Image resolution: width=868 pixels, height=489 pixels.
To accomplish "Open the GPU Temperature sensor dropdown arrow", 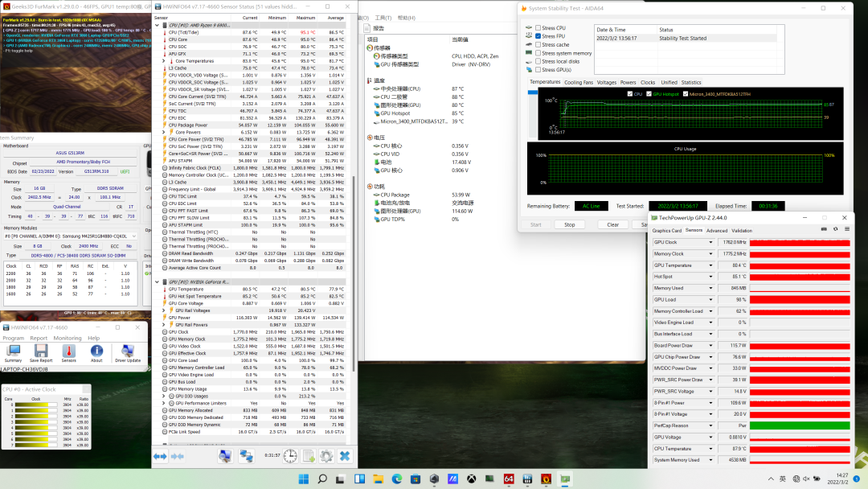I will (x=710, y=265).
